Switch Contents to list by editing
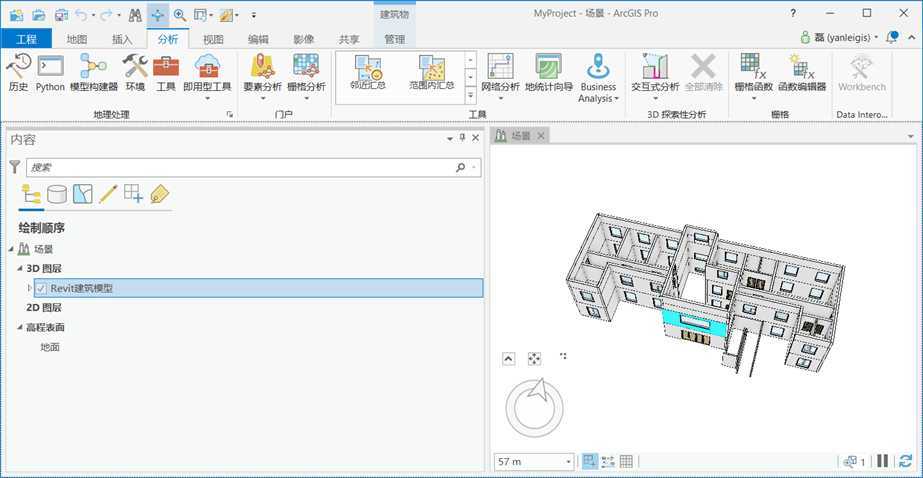The width and height of the screenshot is (923, 478). (108, 194)
